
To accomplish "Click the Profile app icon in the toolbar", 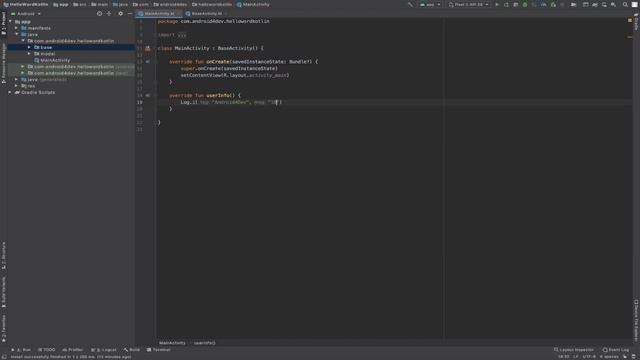I will coord(544,4).
